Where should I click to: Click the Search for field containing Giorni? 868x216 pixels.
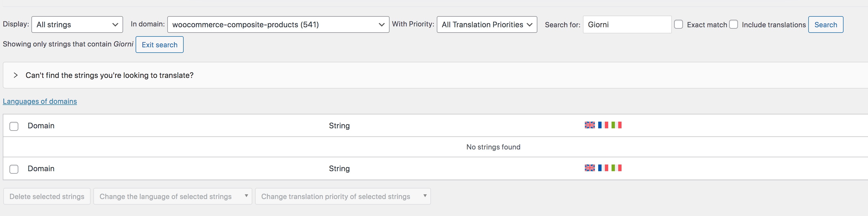[627, 25]
